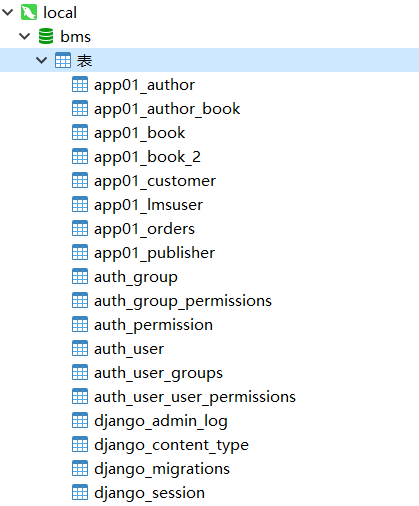Click the app01_author table icon
Viewport: 419px width, 506px height.
[x=80, y=84]
